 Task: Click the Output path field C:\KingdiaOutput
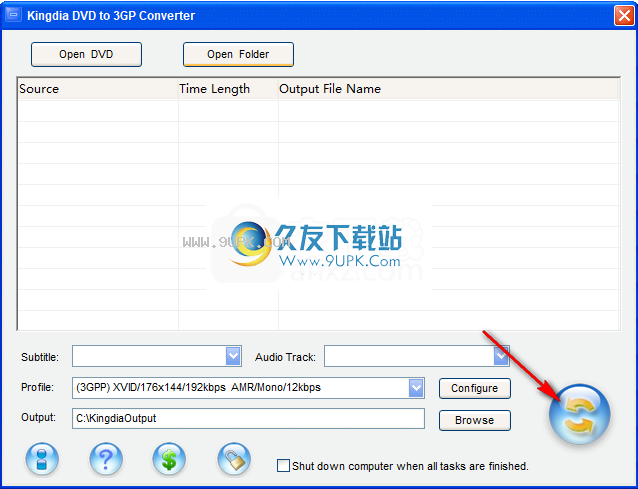click(x=248, y=418)
